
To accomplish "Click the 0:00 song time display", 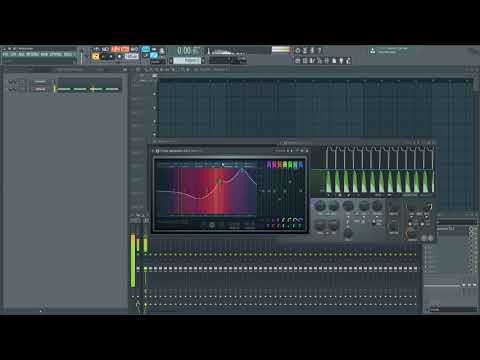I will [x=189, y=51].
